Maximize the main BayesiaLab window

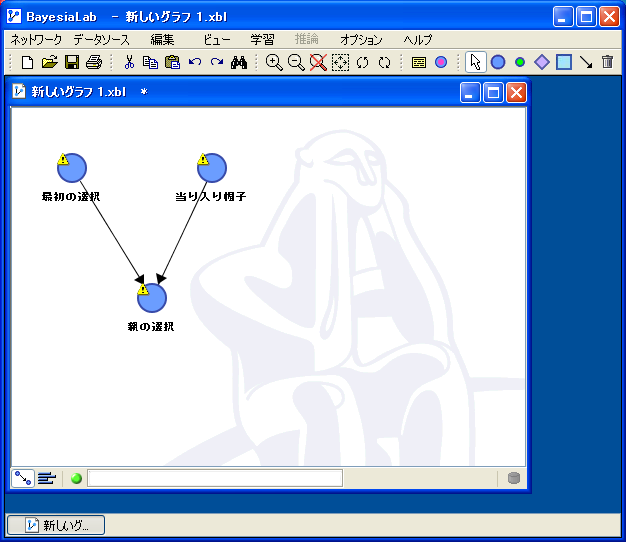(586, 17)
